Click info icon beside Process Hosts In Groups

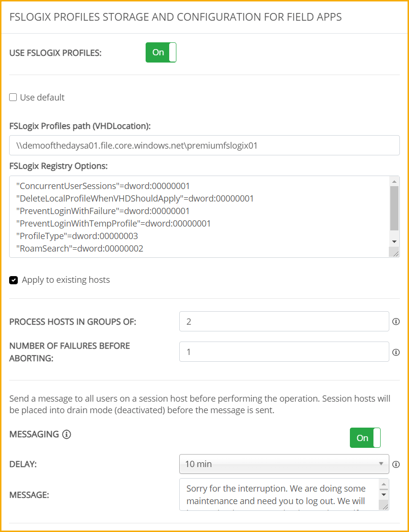coord(396,322)
